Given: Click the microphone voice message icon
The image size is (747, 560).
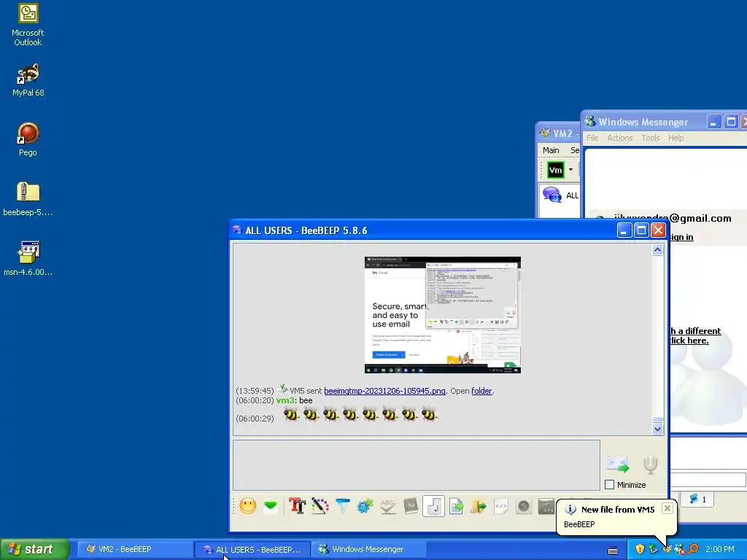Looking at the screenshot, I should pyautogui.click(x=650, y=464).
